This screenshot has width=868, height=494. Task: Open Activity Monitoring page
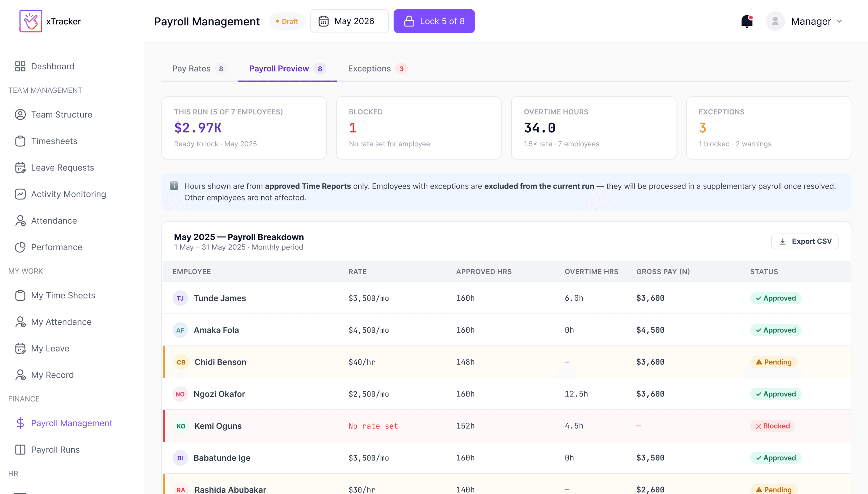69,194
